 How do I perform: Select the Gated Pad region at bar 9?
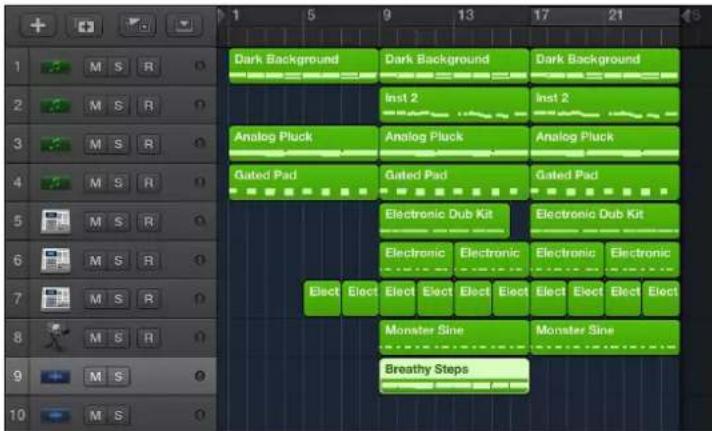tap(454, 182)
